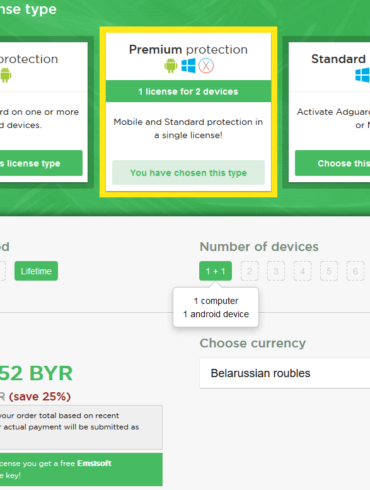
Task: Click the Android icon in Mobile protection card
Action: coord(6,75)
